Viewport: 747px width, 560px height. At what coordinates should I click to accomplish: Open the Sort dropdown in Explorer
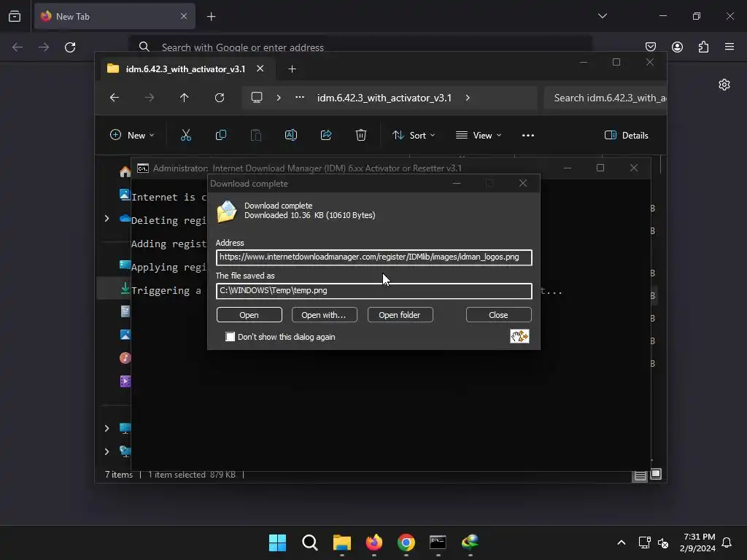click(x=414, y=135)
